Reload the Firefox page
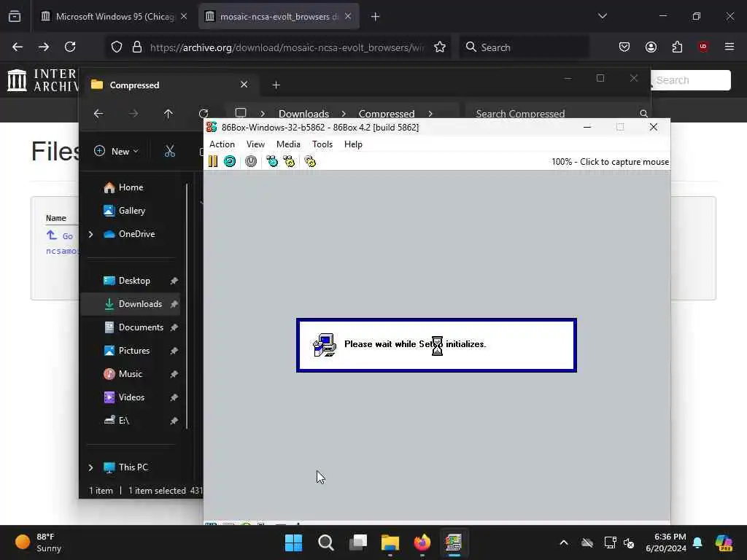The width and height of the screenshot is (747, 560). 70,47
